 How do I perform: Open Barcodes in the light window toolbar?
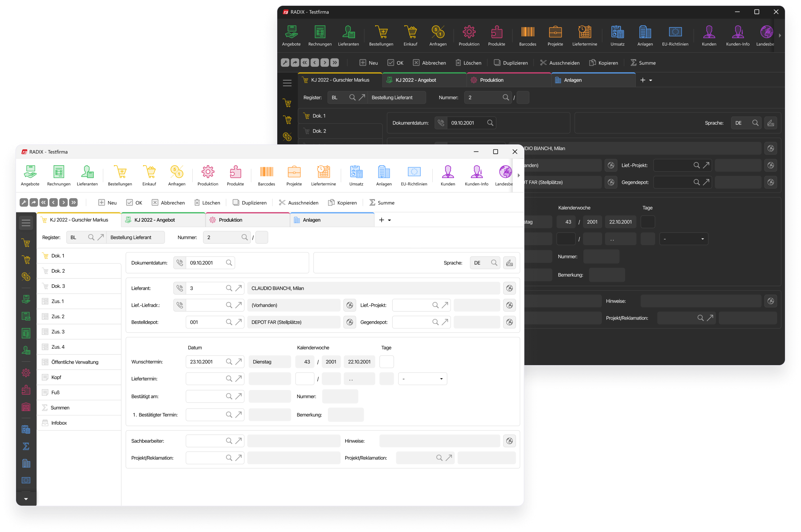[266, 176]
